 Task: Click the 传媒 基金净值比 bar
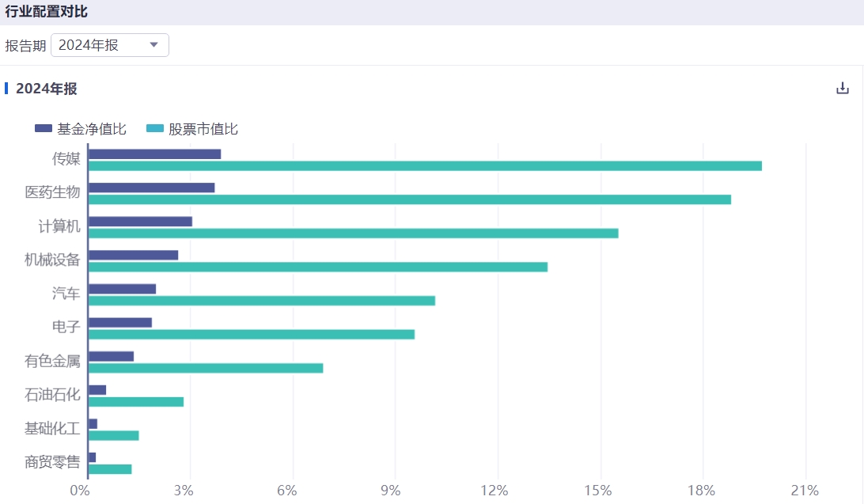154,153
